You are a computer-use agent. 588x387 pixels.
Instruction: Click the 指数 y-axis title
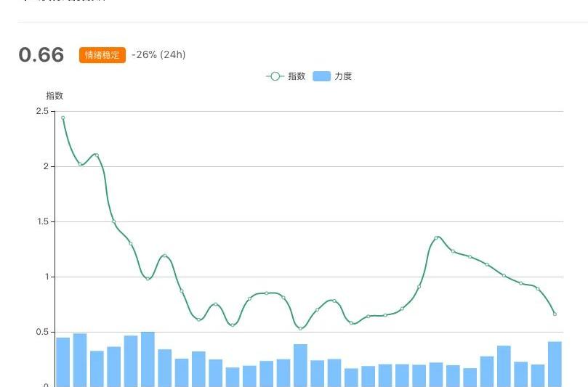tap(55, 96)
